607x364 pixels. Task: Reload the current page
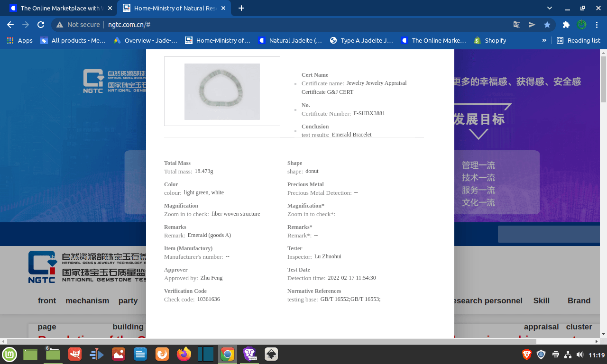tap(41, 25)
